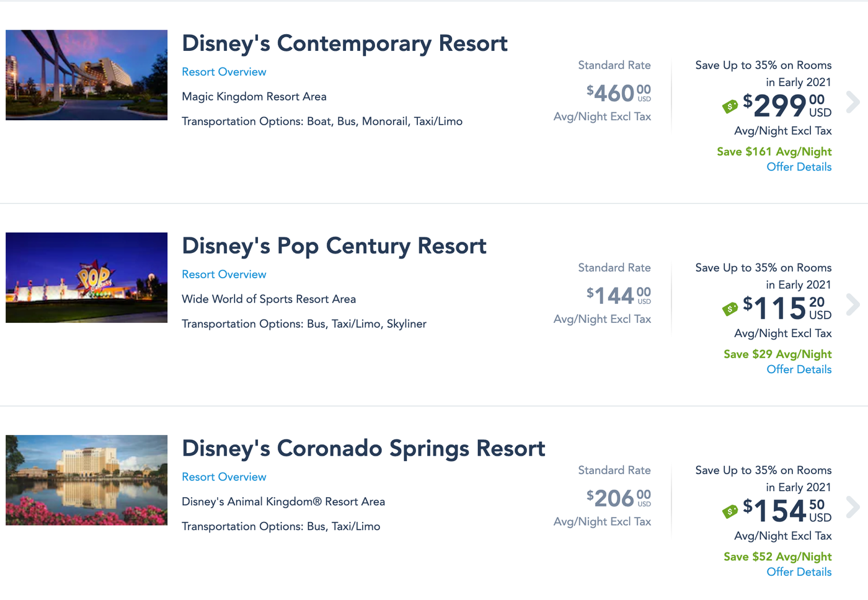Open the photo of Disney's Contemporary Resort
The width and height of the screenshot is (868, 600).
(x=86, y=74)
